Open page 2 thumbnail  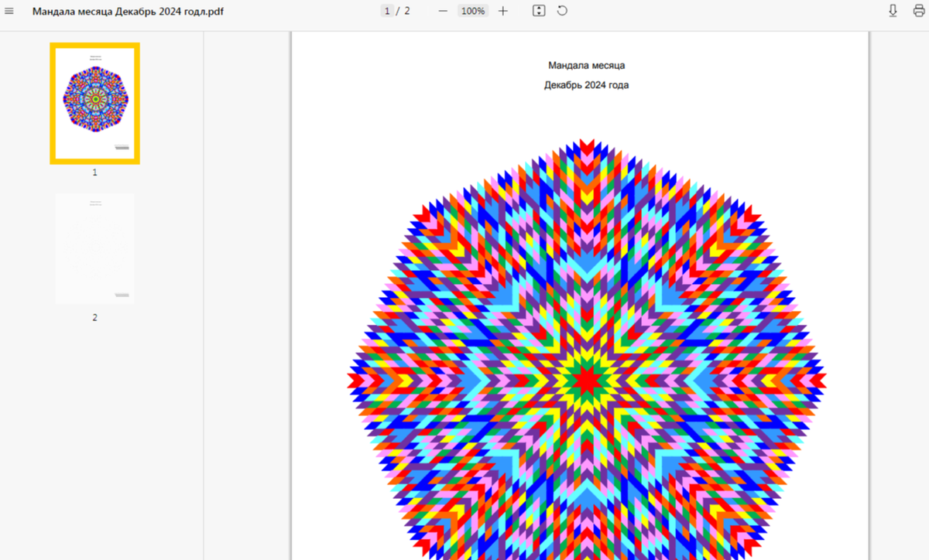tap(94, 248)
